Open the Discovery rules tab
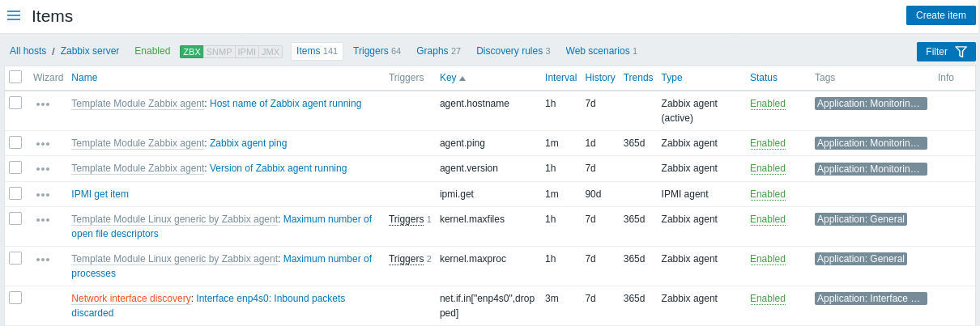This screenshot has width=980, height=326. (x=513, y=51)
